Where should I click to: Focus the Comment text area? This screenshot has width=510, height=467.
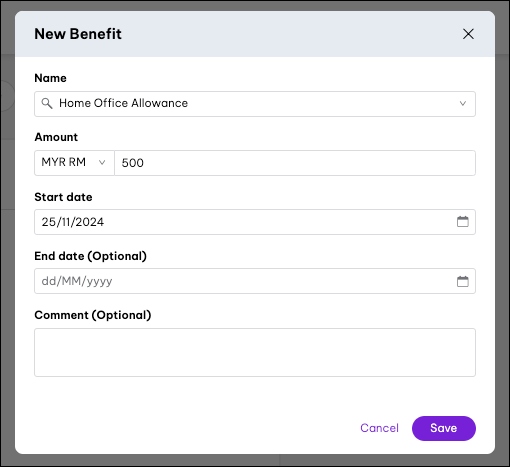tap(255, 353)
